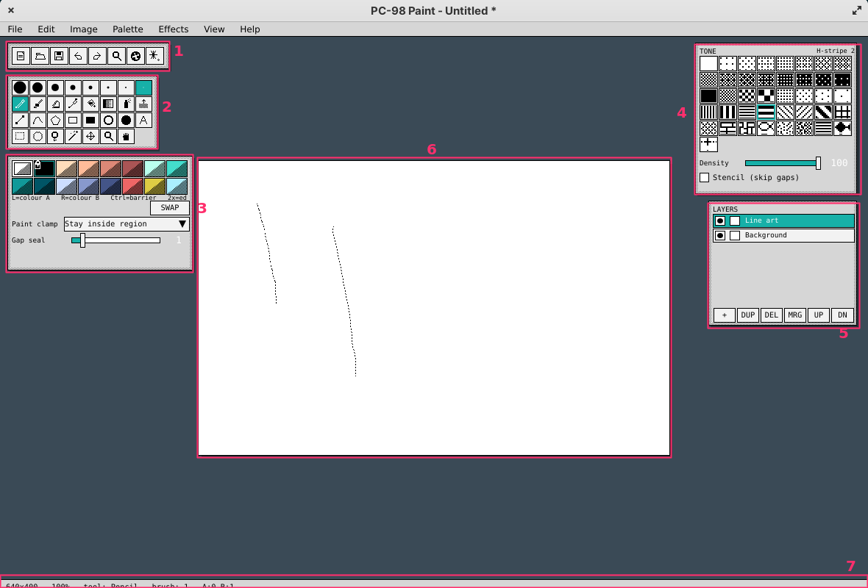868x588 pixels.
Task: Pick the black palette swatch
Action: pyautogui.click(x=44, y=169)
